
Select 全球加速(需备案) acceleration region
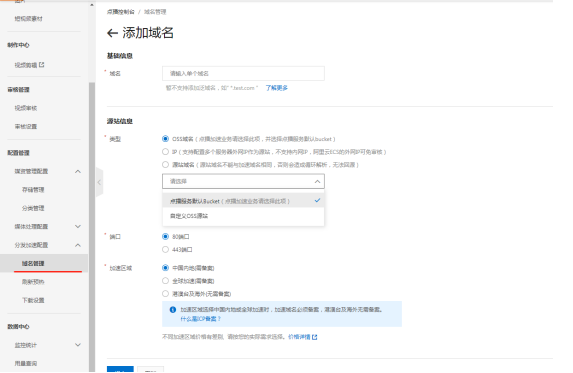pyautogui.click(x=165, y=281)
